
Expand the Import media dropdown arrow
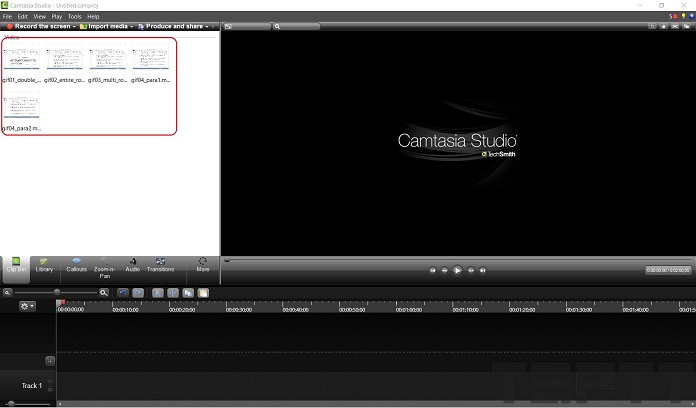click(132, 27)
